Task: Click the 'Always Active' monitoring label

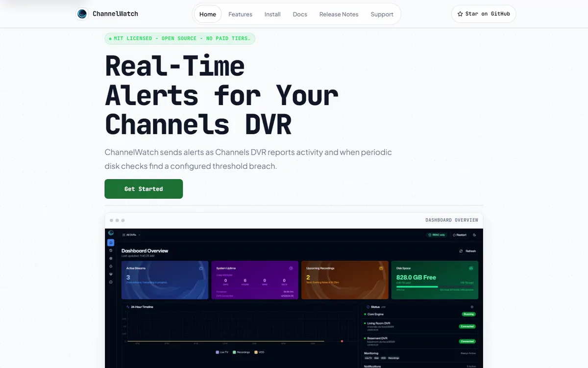Action: [468, 353]
